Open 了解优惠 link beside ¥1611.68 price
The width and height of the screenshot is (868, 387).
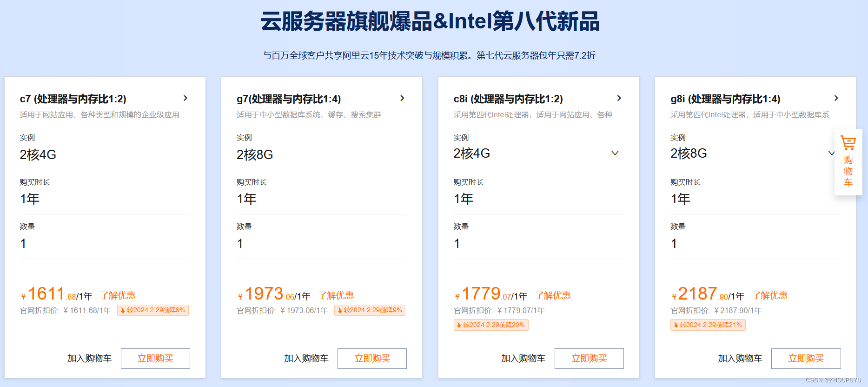(118, 295)
